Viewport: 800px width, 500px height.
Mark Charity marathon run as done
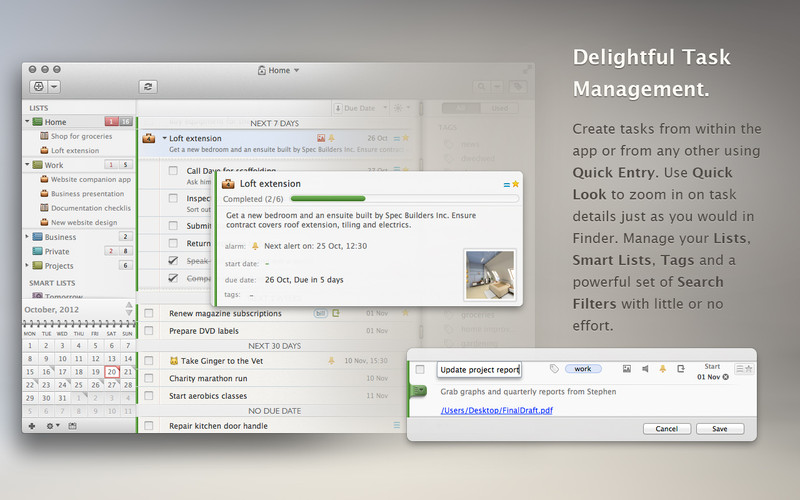click(148, 378)
